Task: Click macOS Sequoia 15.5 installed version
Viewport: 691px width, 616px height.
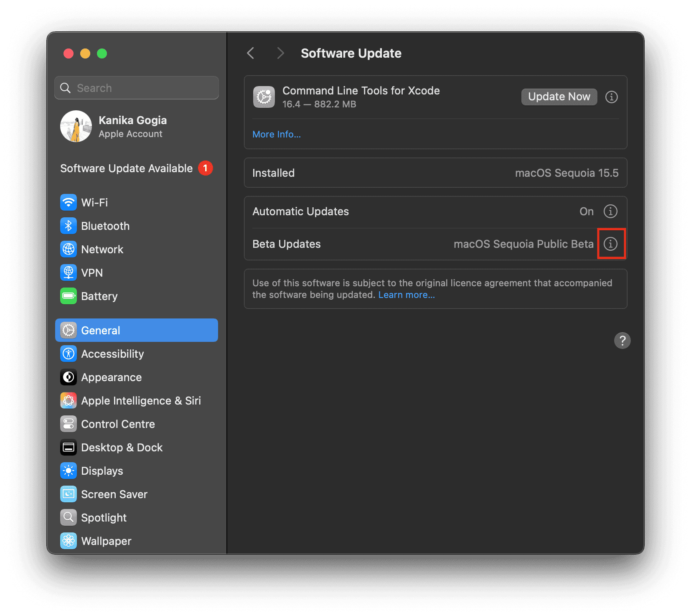Action: point(567,173)
